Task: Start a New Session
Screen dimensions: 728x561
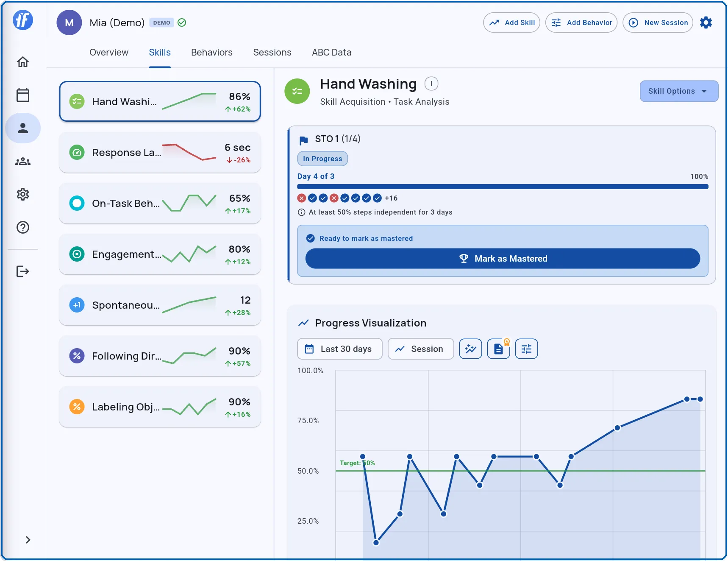Action: click(x=658, y=22)
